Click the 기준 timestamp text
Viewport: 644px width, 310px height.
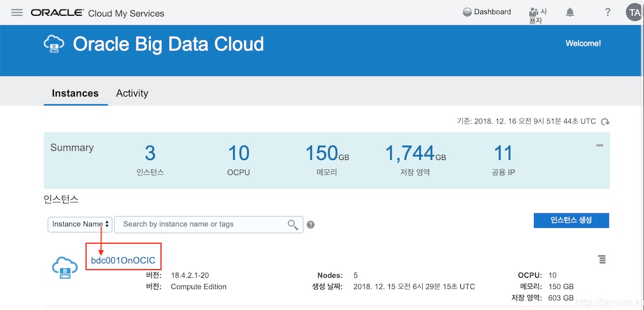click(x=526, y=122)
